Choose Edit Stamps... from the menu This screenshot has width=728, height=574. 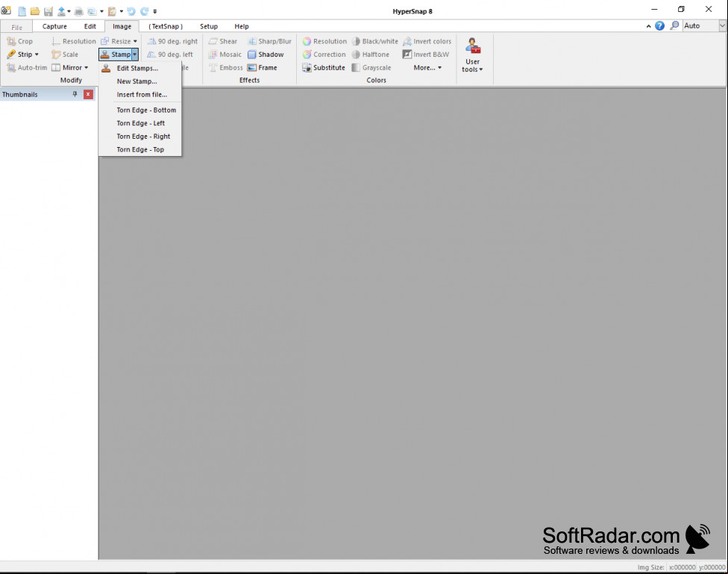(x=140, y=68)
